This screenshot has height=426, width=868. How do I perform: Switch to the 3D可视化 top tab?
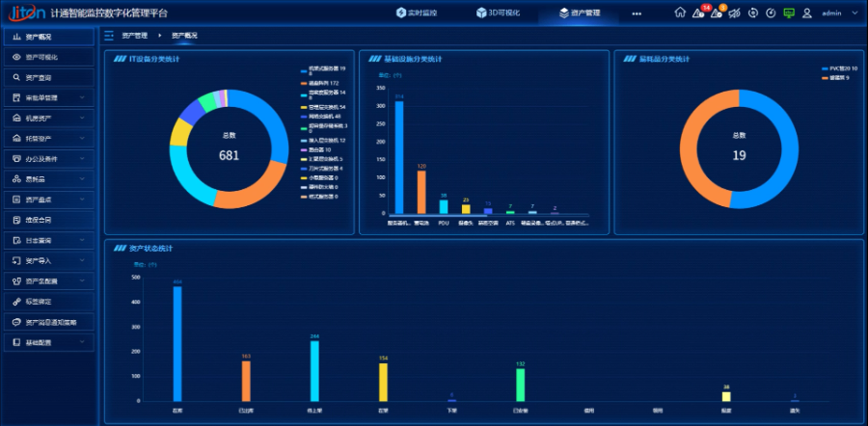tap(497, 13)
